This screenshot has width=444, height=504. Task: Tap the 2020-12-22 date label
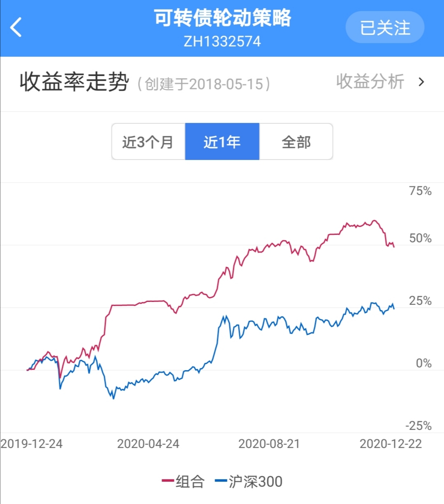point(391,444)
